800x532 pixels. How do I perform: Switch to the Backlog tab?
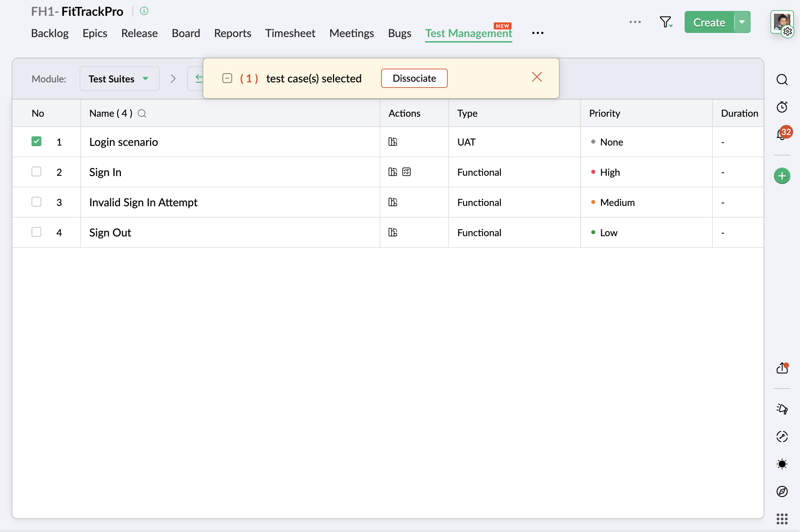click(50, 33)
